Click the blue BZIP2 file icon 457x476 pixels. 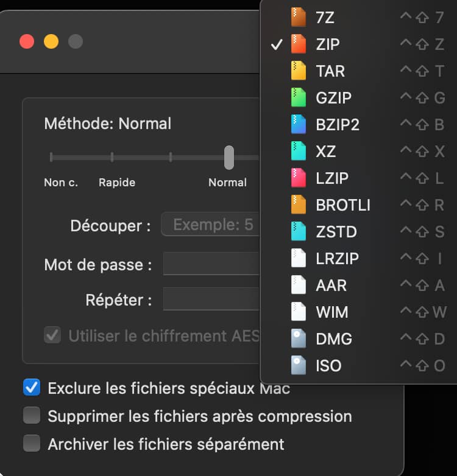[299, 125]
